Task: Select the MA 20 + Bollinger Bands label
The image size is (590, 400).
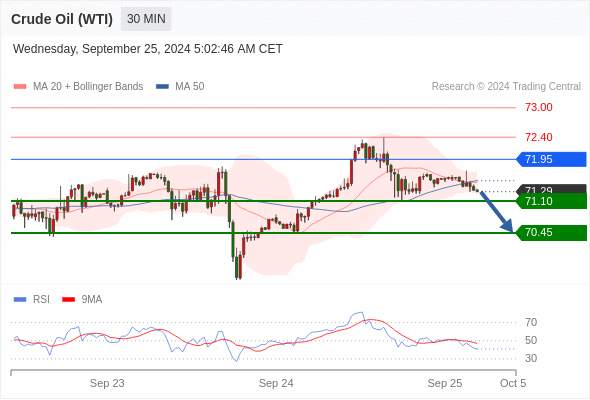Action: (88, 87)
